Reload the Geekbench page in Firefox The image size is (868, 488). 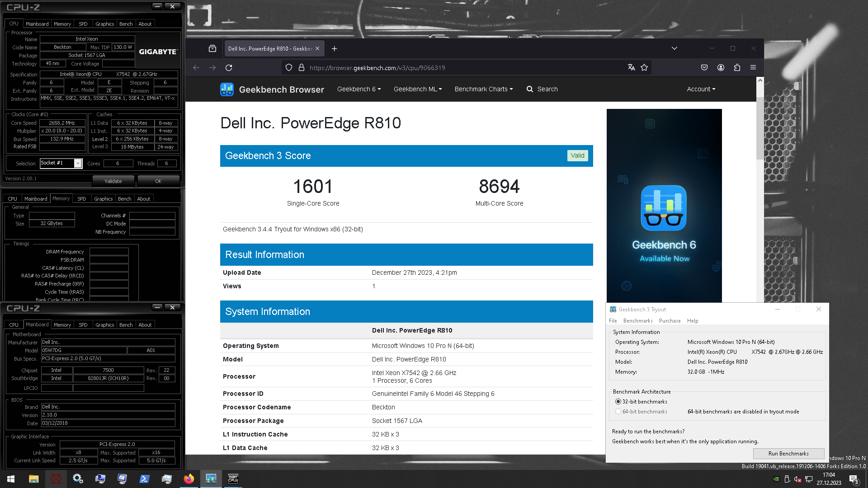229,68
